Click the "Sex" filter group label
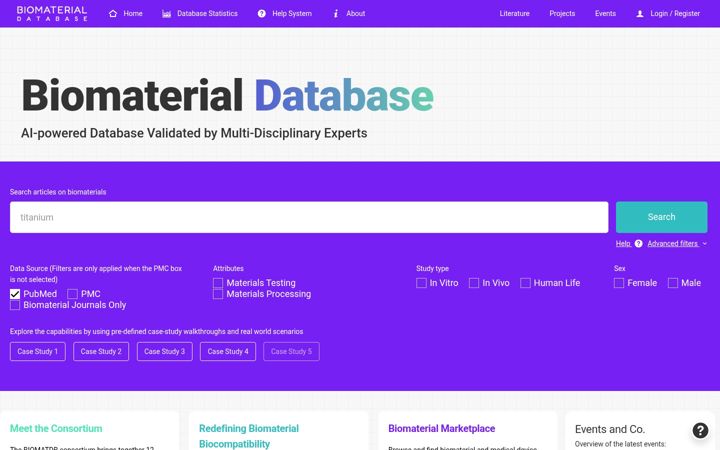The height and width of the screenshot is (450, 720). (619, 269)
